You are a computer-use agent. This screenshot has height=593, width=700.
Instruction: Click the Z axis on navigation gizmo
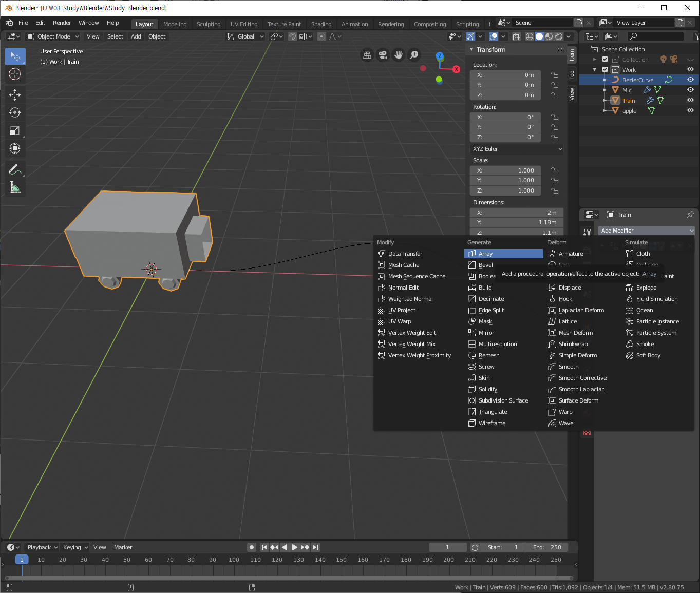[440, 56]
